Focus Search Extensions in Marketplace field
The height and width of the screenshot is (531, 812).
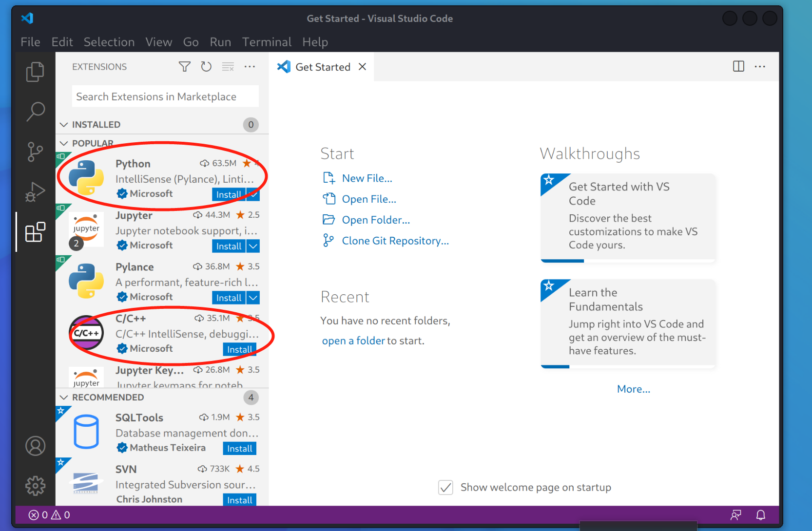[165, 96]
